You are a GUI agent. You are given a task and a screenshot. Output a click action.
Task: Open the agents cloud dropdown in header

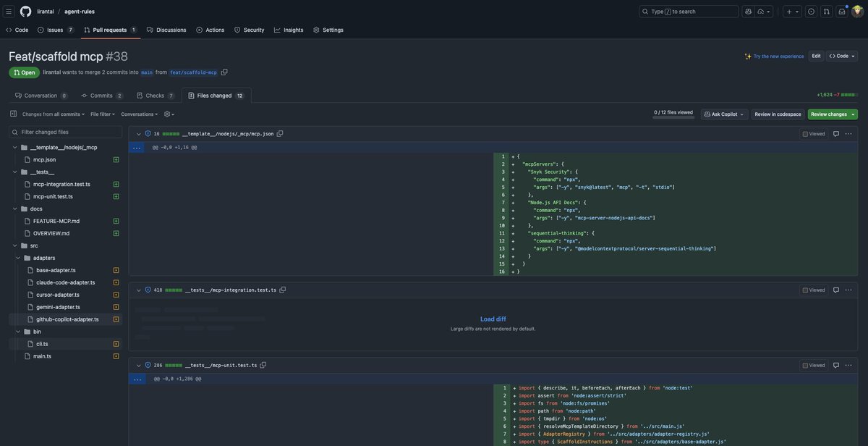coord(764,12)
